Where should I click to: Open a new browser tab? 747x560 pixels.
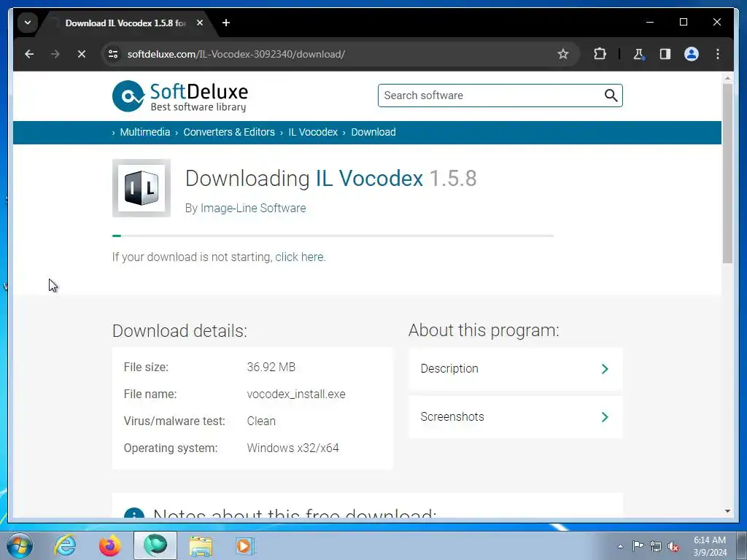click(226, 23)
